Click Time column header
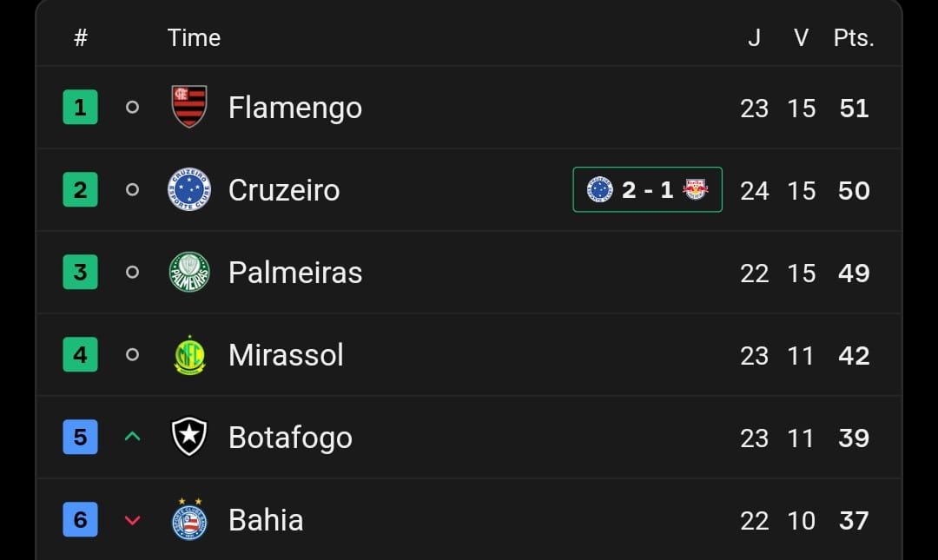 tap(194, 37)
